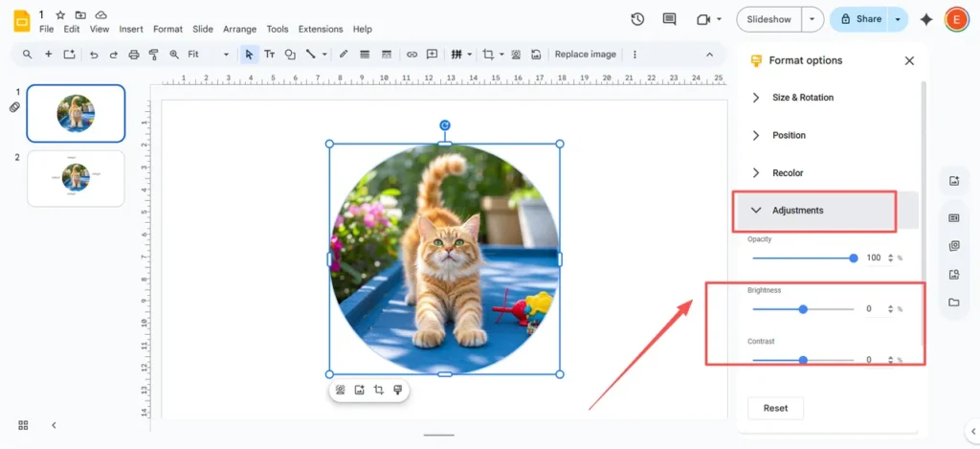Screen dimensions: 980x449
Task: Open the Arrange menu
Action: pos(240,30)
